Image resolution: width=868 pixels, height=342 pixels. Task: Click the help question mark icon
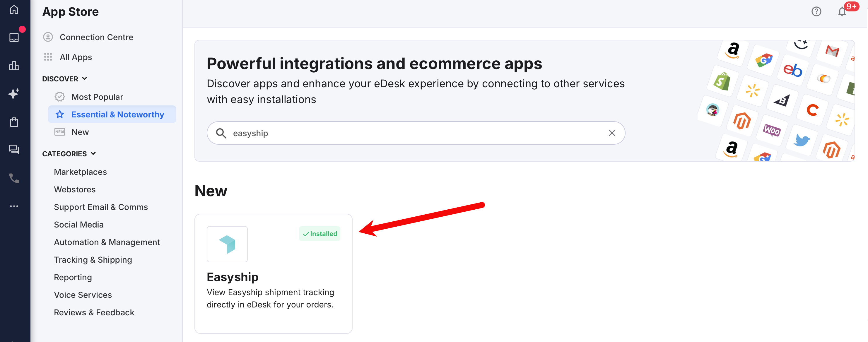(x=816, y=11)
